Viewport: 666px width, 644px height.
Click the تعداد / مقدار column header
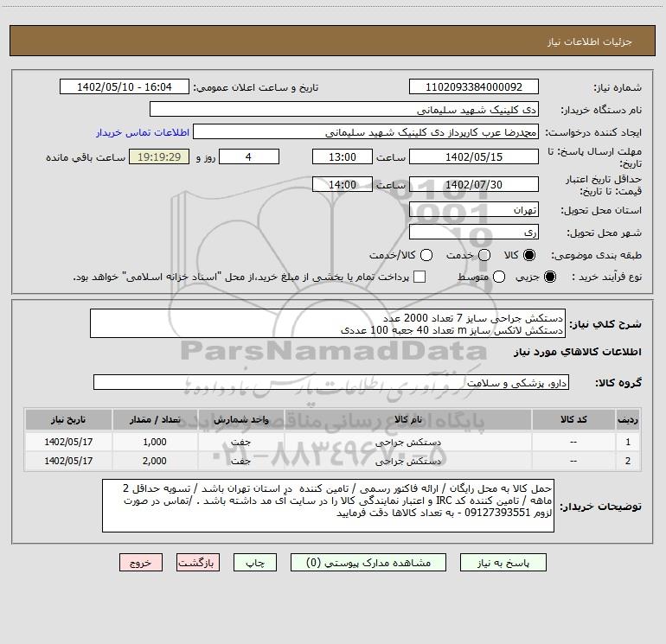(x=155, y=420)
